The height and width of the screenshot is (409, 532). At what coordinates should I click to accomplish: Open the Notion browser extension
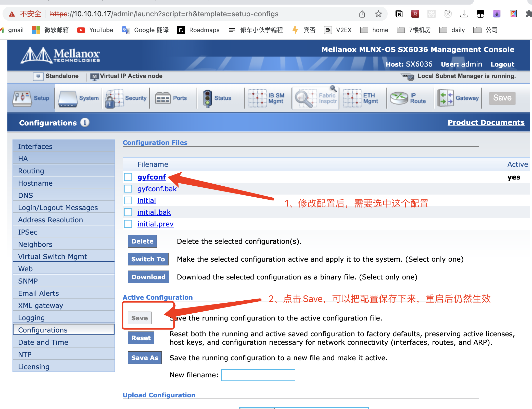[399, 14]
